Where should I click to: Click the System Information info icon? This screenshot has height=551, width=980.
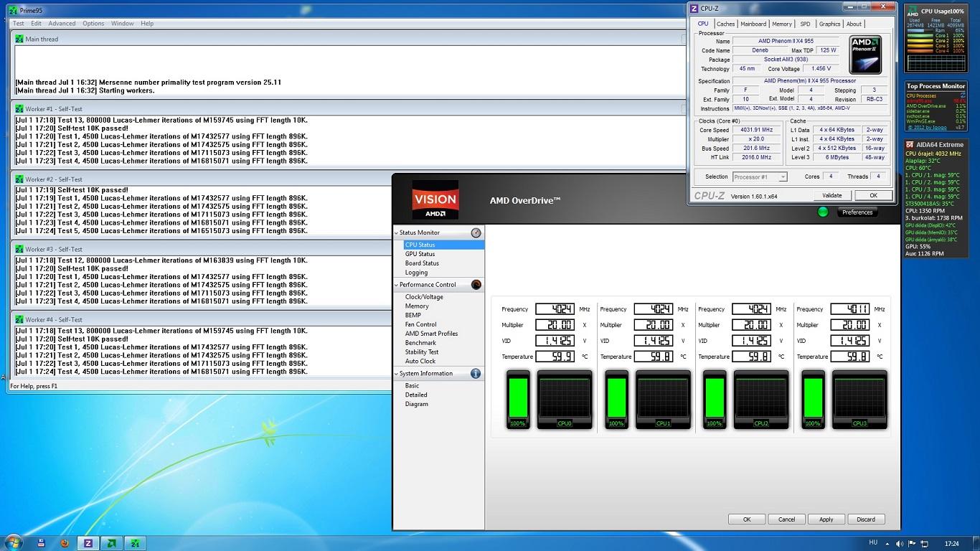click(476, 374)
